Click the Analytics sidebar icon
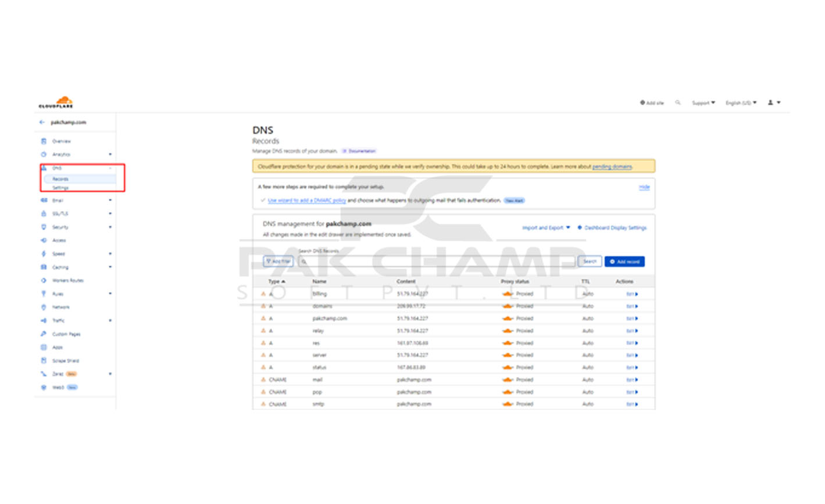Image resolution: width=825 pixels, height=504 pixels. point(44,155)
